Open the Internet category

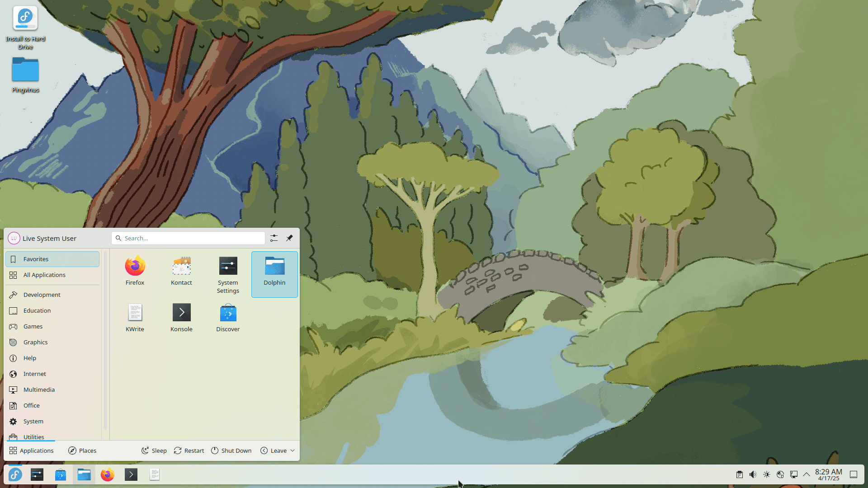click(x=52, y=374)
